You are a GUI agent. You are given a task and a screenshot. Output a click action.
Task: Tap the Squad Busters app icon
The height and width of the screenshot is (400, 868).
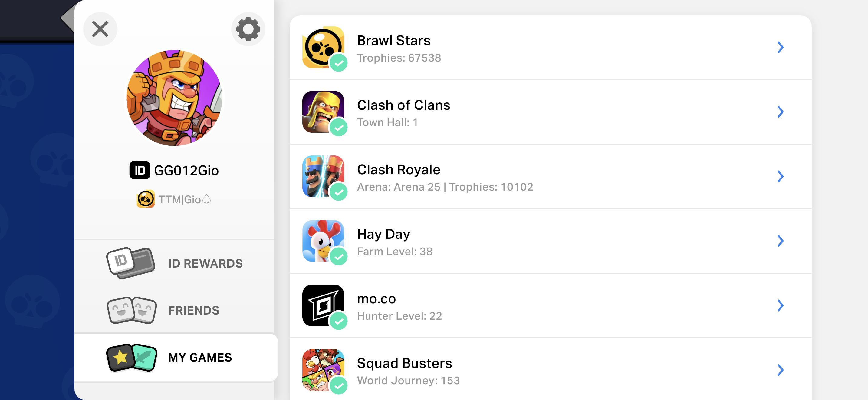[323, 370]
